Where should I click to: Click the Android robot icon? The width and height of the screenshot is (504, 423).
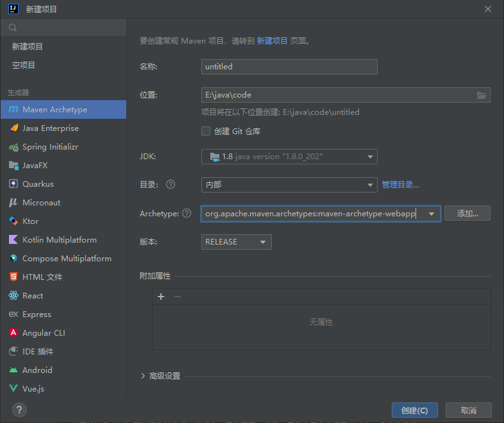click(x=13, y=370)
